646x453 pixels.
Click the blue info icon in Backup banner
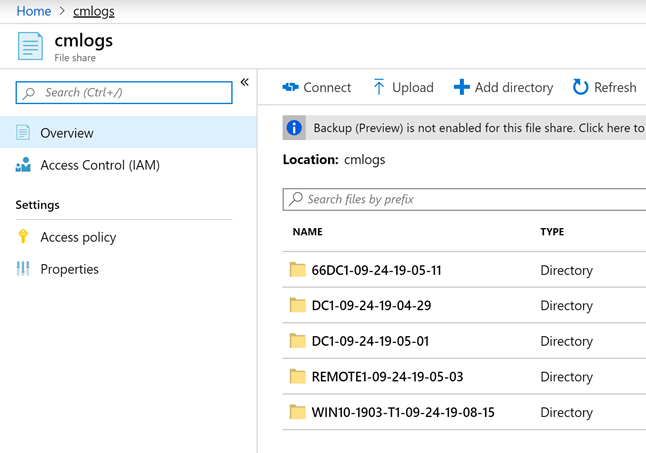tap(294, 128)
